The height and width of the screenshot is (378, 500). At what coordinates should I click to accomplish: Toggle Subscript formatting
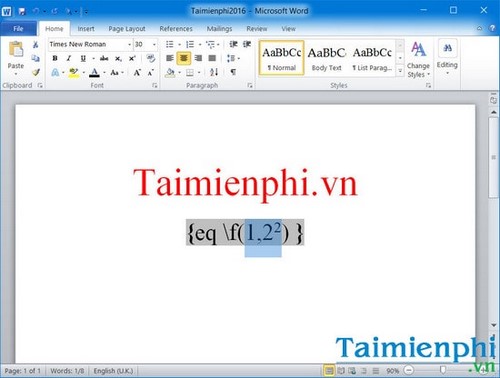point(118,59)
